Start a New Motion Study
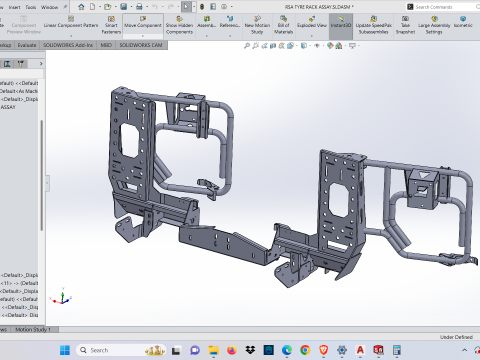The height and width of the screenshot is (360, 480). pos(257,25)
